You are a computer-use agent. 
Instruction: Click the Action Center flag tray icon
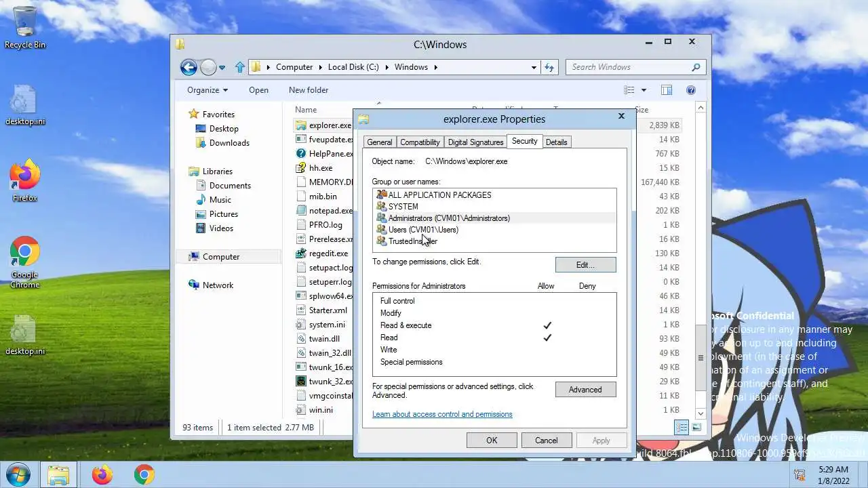click(800, 474)
